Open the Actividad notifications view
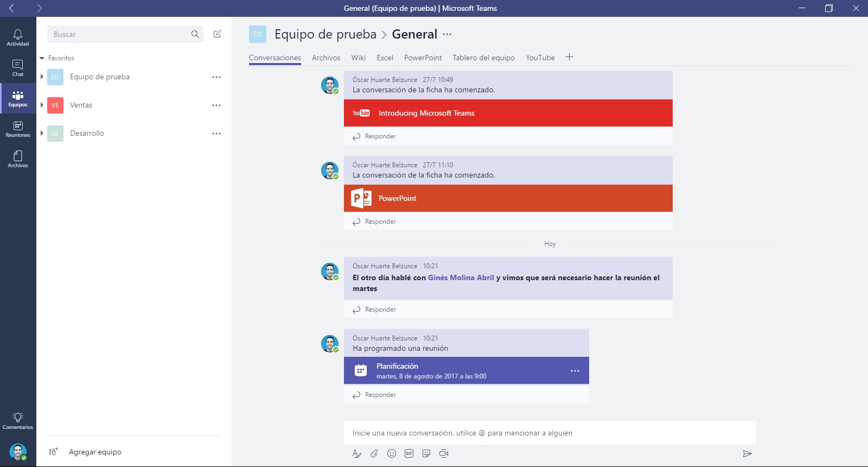The height and width of the screenshot is (467, 868). coord(18,37)
